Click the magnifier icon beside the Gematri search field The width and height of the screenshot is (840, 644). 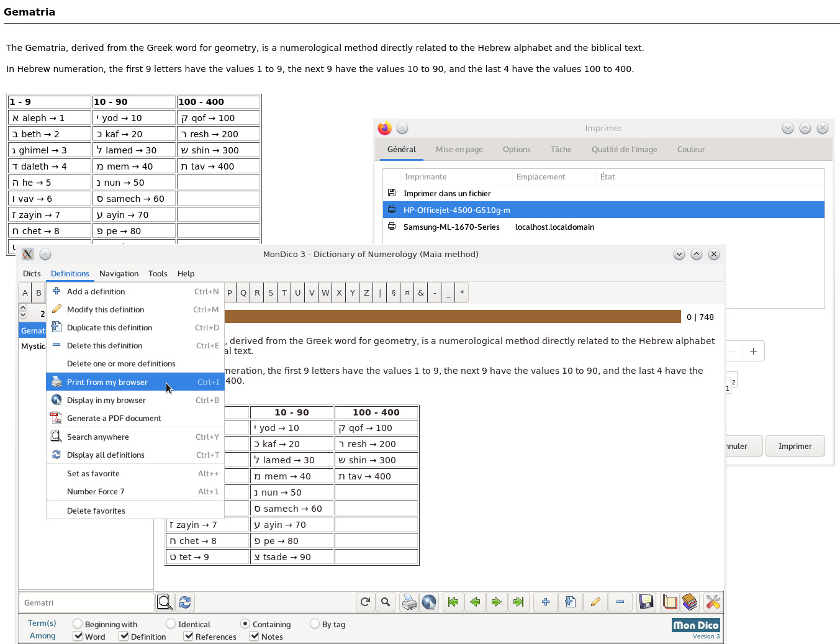165,602
